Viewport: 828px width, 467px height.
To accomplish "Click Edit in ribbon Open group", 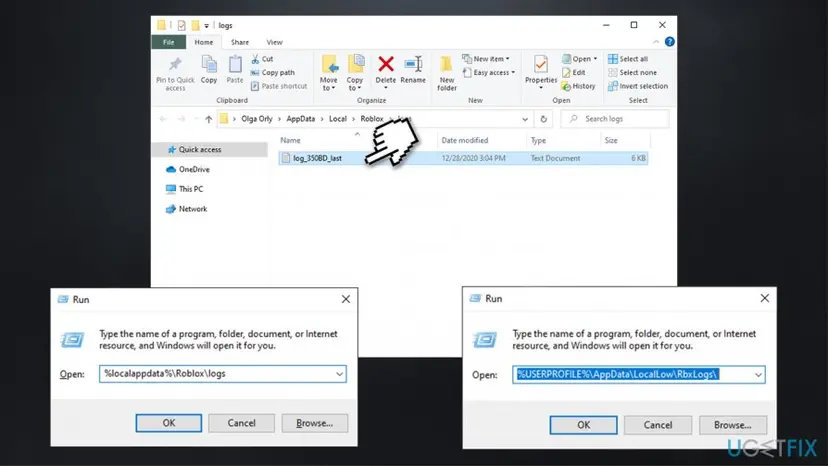I will [x=573, y=72].
